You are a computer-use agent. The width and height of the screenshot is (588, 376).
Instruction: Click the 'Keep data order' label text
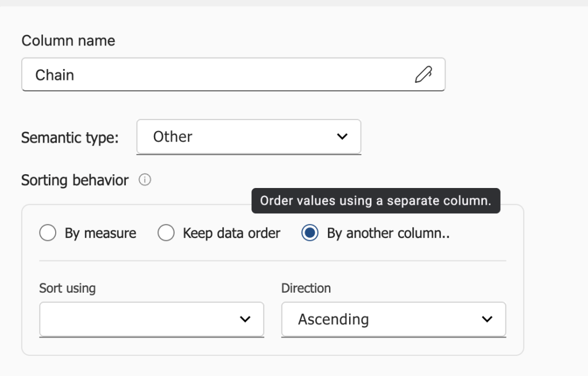231,233
